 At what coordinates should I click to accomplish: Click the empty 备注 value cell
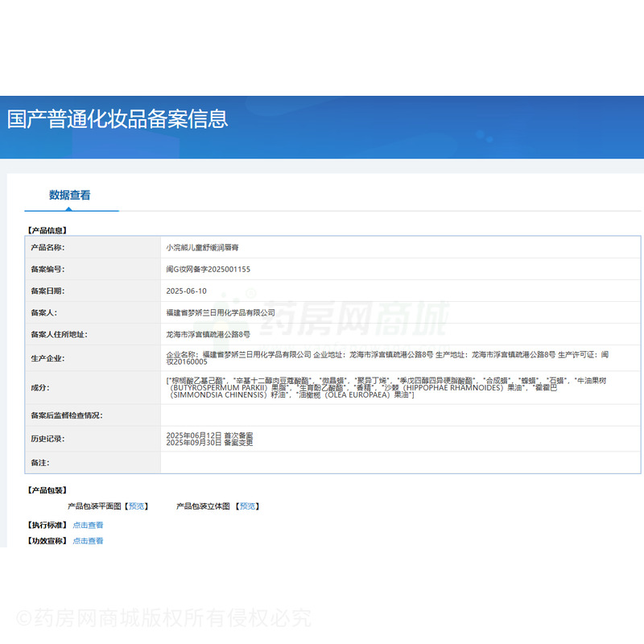(x=400, y=463)
